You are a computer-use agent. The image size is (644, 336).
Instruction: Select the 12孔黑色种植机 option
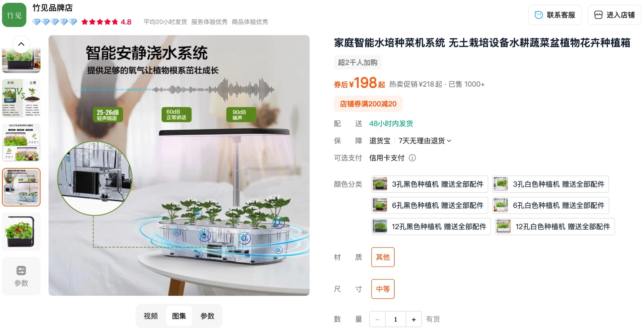tap(431, 226)
